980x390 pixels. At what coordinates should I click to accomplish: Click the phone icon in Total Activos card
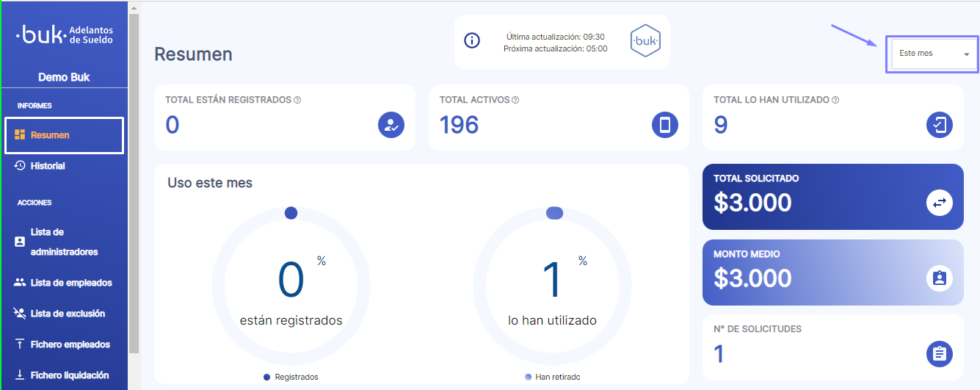coord(665,125)
